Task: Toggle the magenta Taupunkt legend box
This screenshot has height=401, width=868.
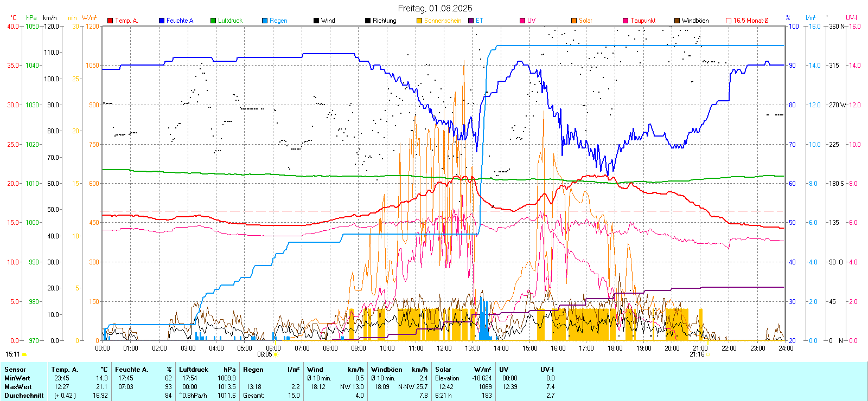Action: [626, 21]
